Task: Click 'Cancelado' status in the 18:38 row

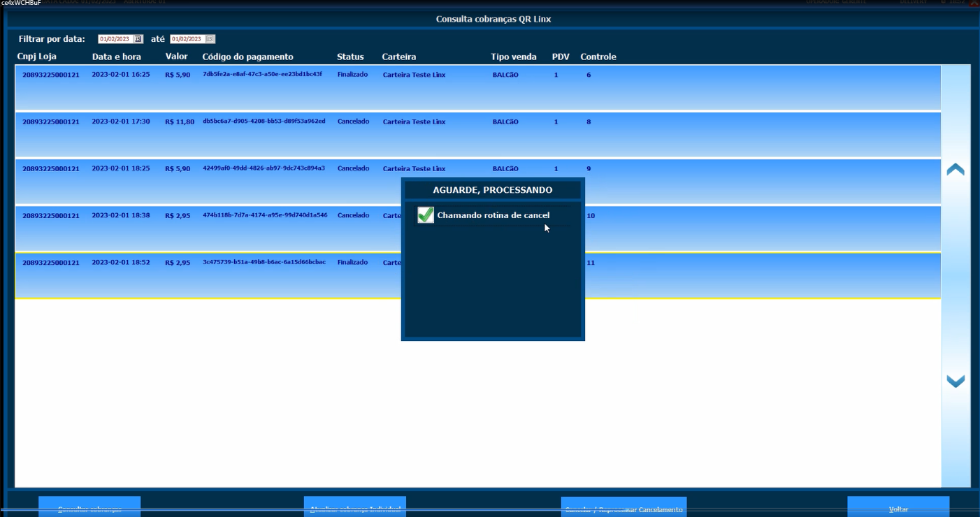Action: pos(353,215)
